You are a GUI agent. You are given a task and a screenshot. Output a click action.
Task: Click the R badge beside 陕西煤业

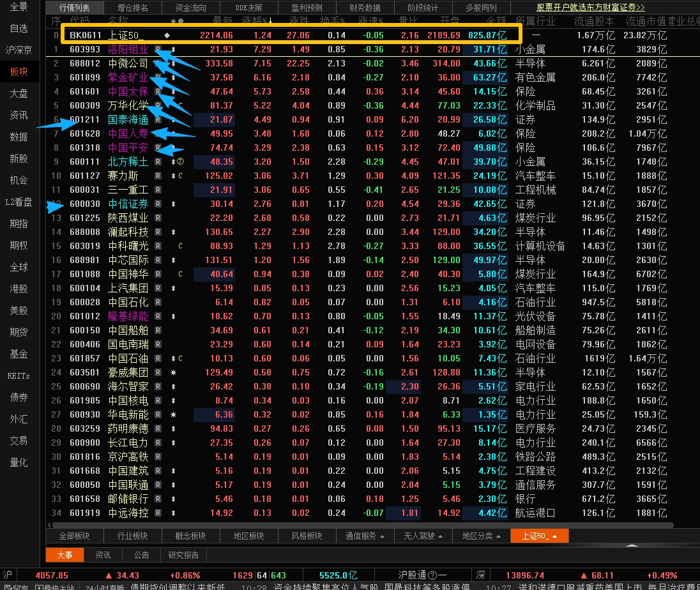click(x=158, y=218)
